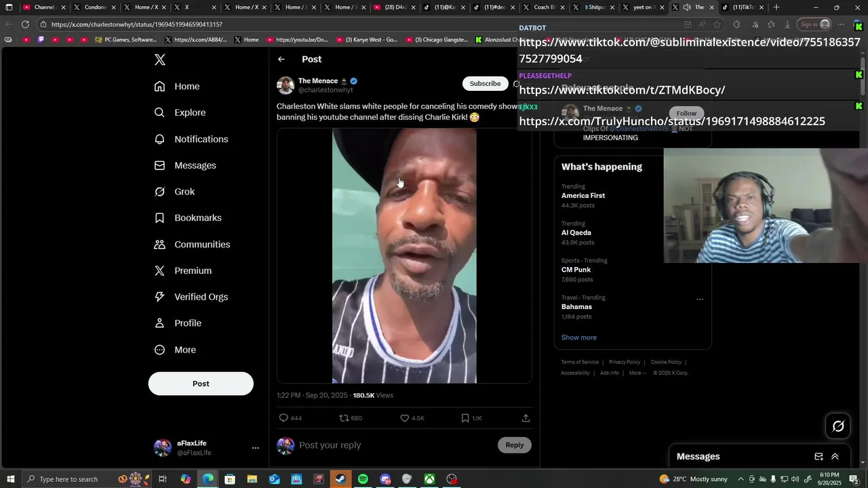The image size is (868, 488).
Task: Click Sign in on the browser toolbar
Action: [x=814, y=24]
